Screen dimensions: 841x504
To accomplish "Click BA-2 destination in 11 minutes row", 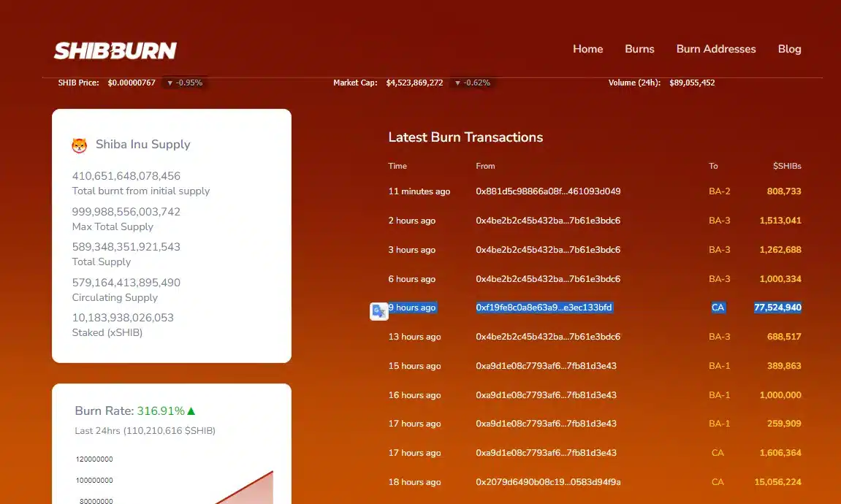I will [x=719, y=191].
